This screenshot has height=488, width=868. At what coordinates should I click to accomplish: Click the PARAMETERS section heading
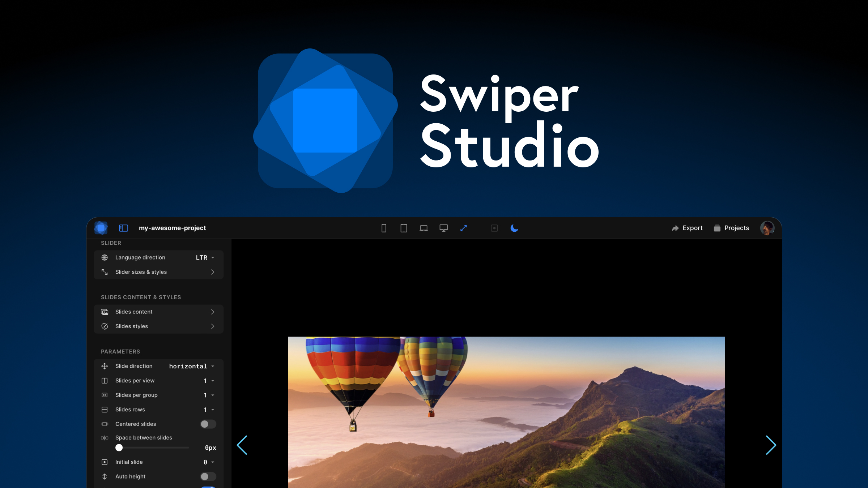click(x=120, y=351)
